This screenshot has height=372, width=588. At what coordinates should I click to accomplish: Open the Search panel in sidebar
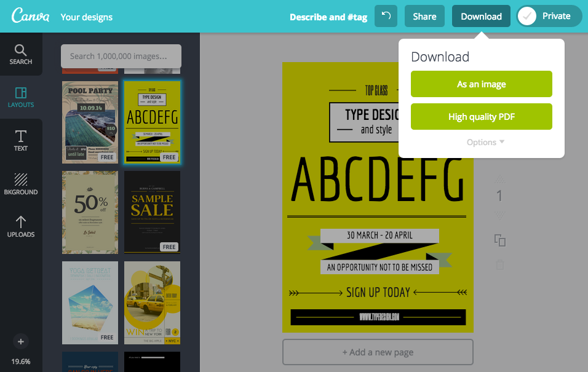(21, 54)
